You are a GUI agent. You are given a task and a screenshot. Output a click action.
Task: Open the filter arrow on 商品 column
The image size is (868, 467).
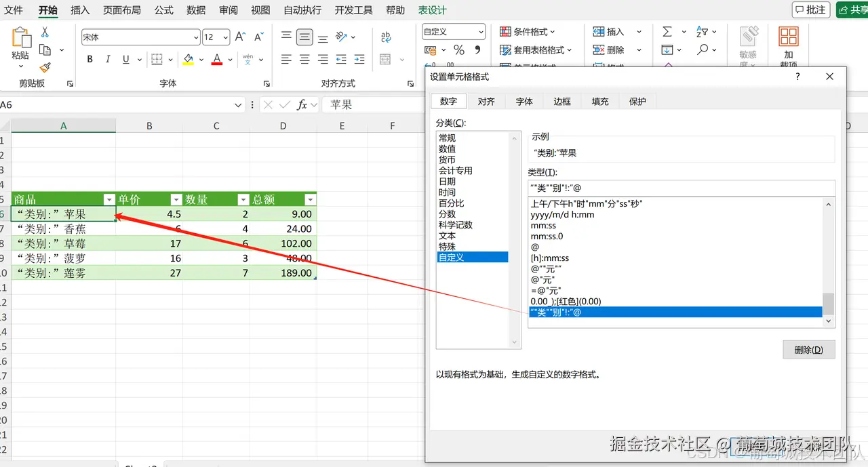(108, 199)
